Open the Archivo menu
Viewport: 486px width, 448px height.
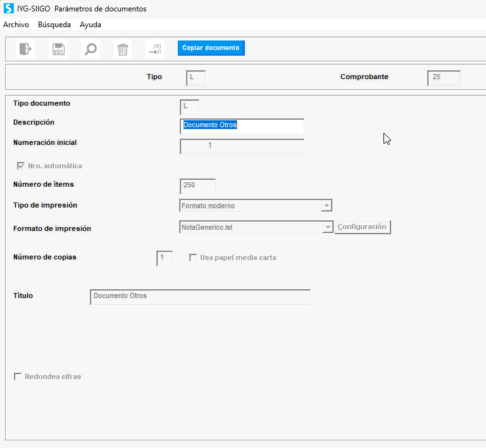16,25
